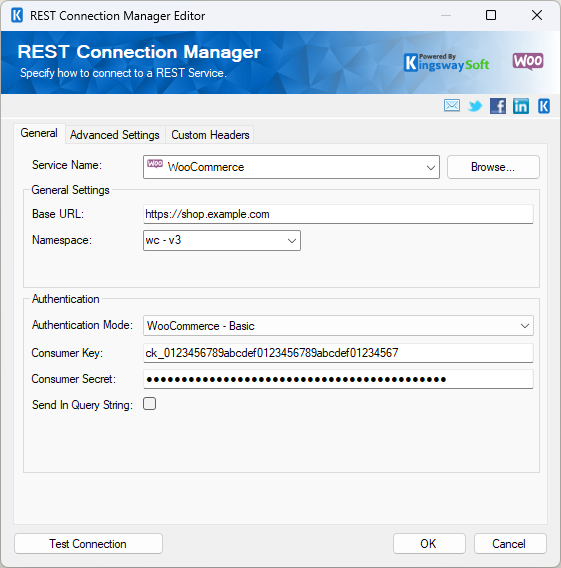Screen dimensions: 561x568
Task: Click the Namespace label
Action: (62, 240)
